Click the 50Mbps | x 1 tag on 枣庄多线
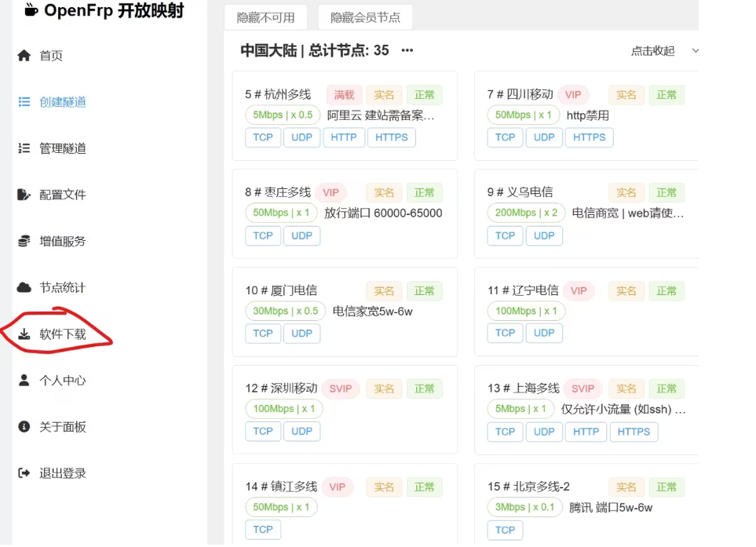 [x=282, y=213]
